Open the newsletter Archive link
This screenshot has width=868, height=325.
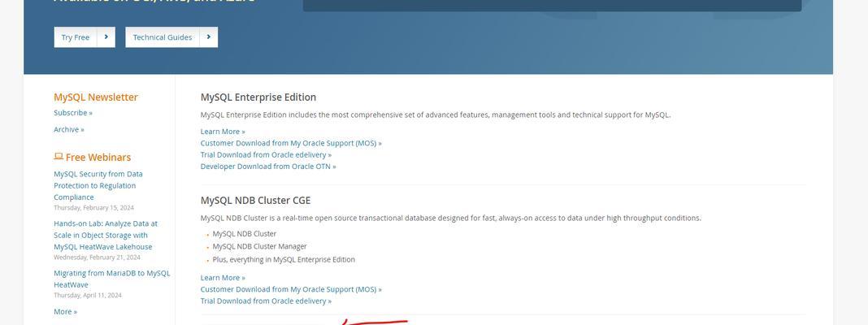pos(69,129)
